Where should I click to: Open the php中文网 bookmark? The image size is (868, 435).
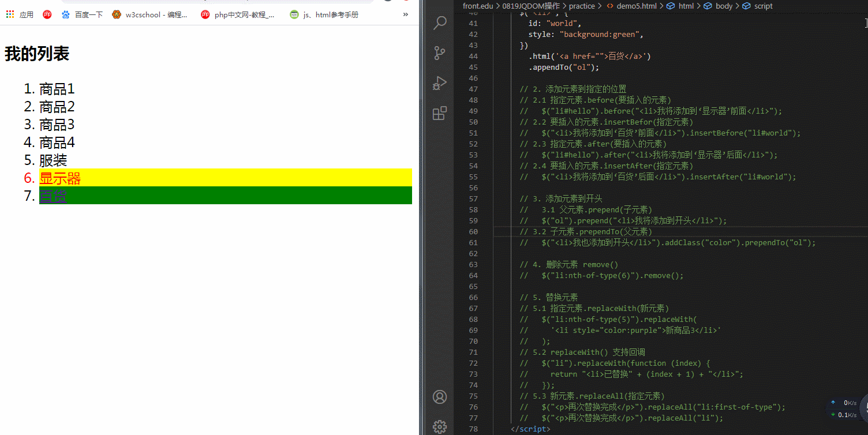point(238,14)
